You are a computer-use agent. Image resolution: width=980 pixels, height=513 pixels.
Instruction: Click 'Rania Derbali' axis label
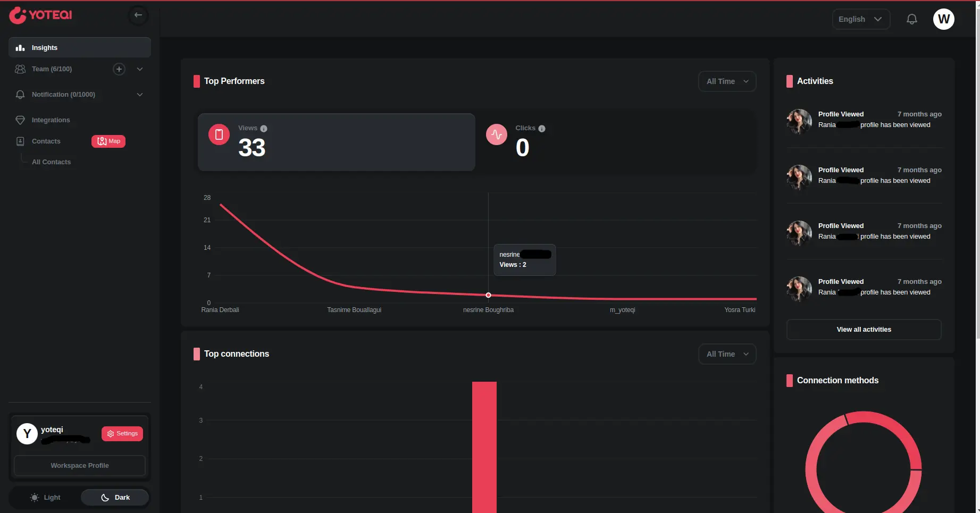[x=220, y=310]
